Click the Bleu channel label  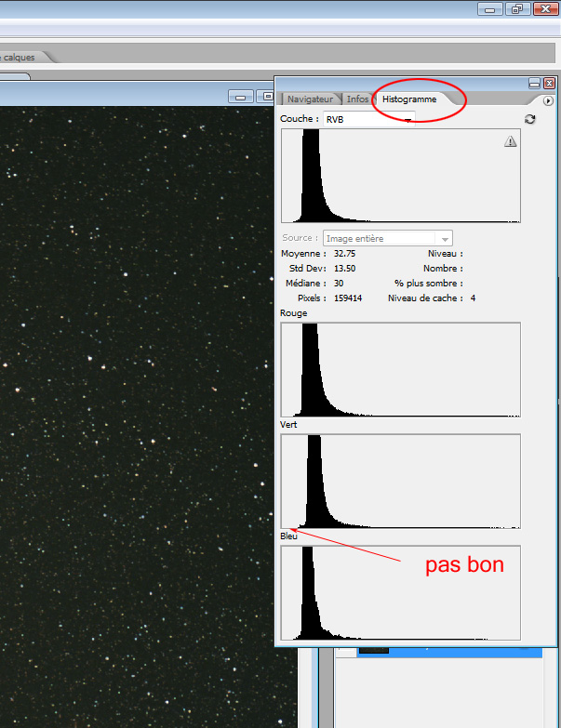click(x=288, y=536)
